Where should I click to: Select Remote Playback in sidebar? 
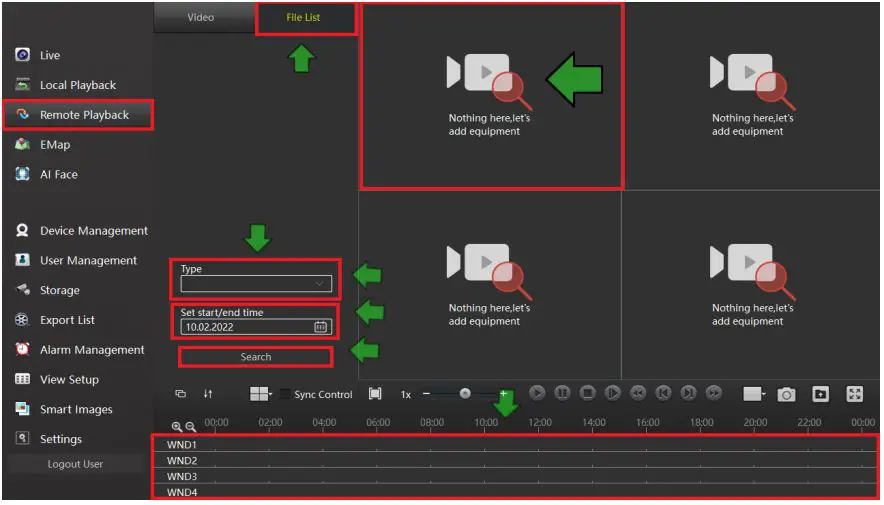(78, 115)
